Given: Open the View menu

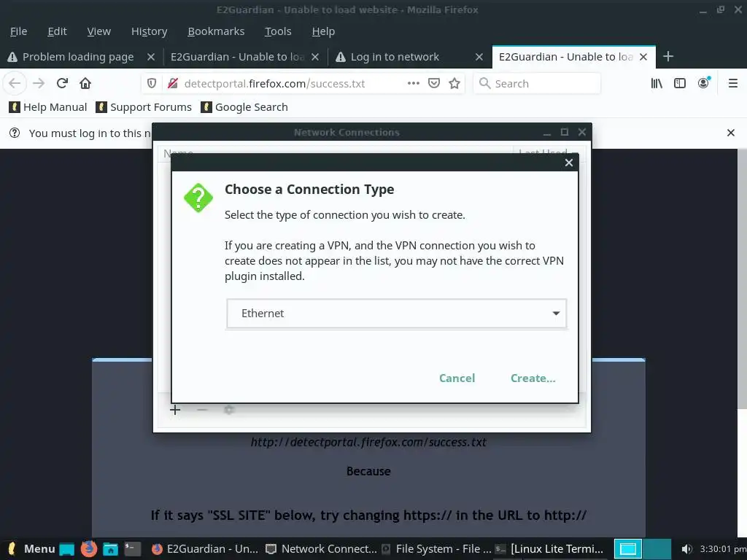Looking at the screenshot, I should pyautogui.click(x=99, y=31).
